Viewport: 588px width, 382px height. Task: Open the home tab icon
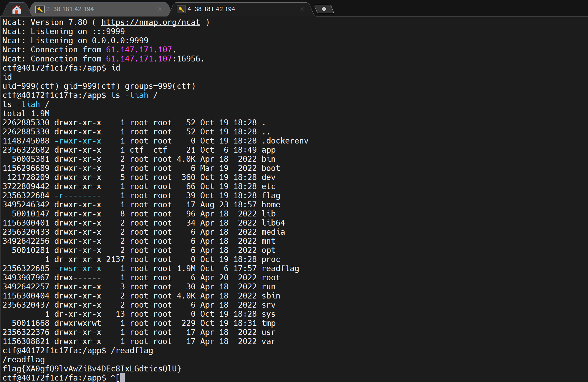click(x=17, y=9)
